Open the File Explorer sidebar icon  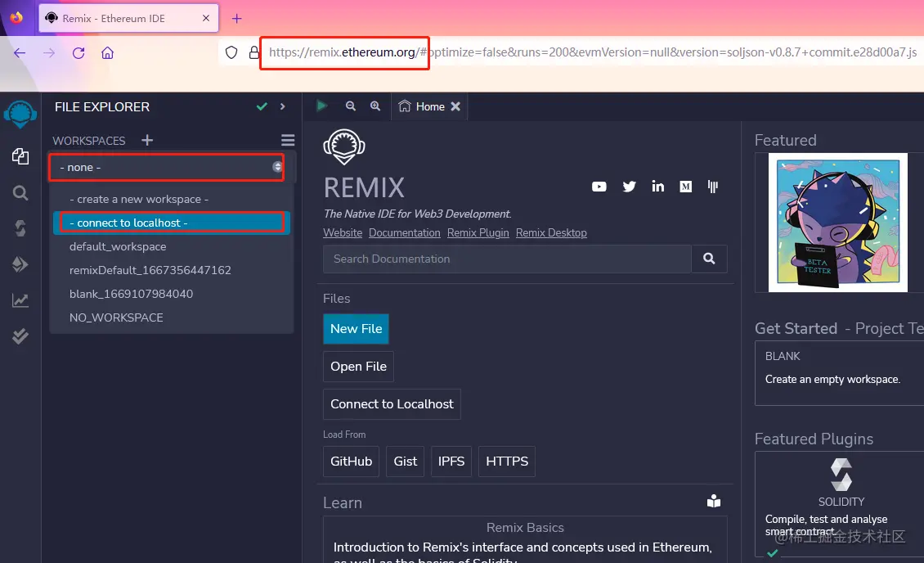coord(20,156)
